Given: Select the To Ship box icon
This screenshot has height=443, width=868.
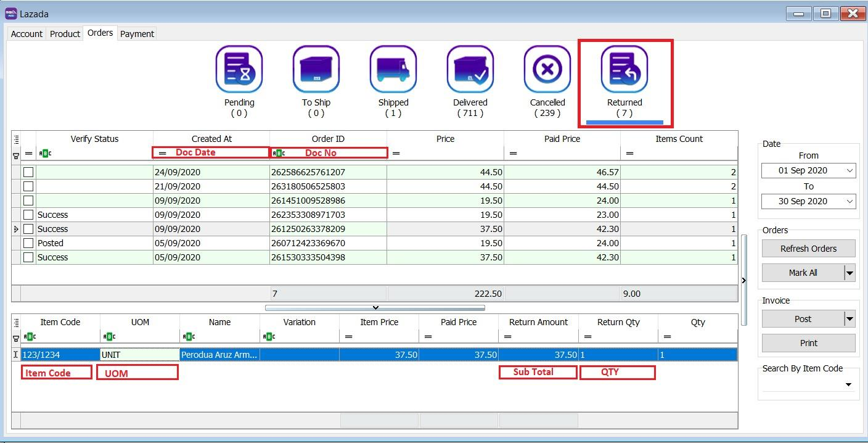Looking at the screenshot, I should point(316,70).
